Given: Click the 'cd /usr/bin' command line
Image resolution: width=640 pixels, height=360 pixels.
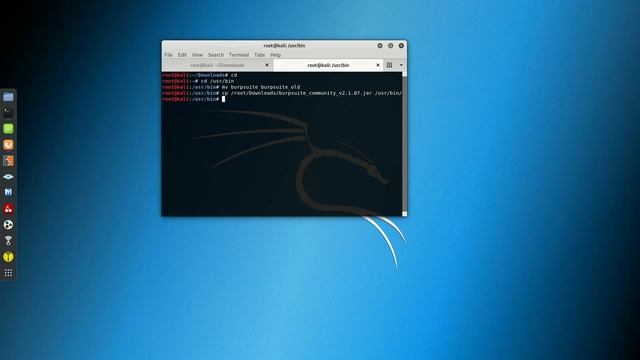Looking at the screenshot, I should tap(198, 81).
